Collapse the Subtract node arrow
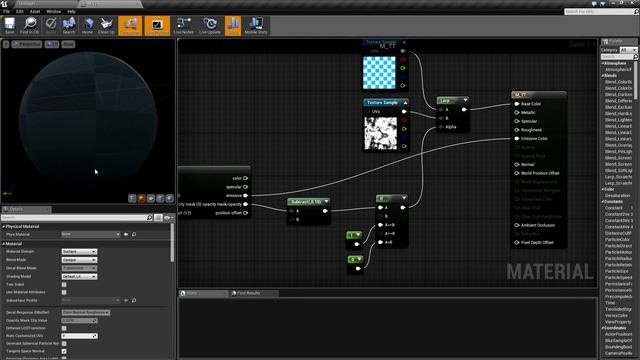The width and height of the screenshot is (640, 360). tap(326, 201)
